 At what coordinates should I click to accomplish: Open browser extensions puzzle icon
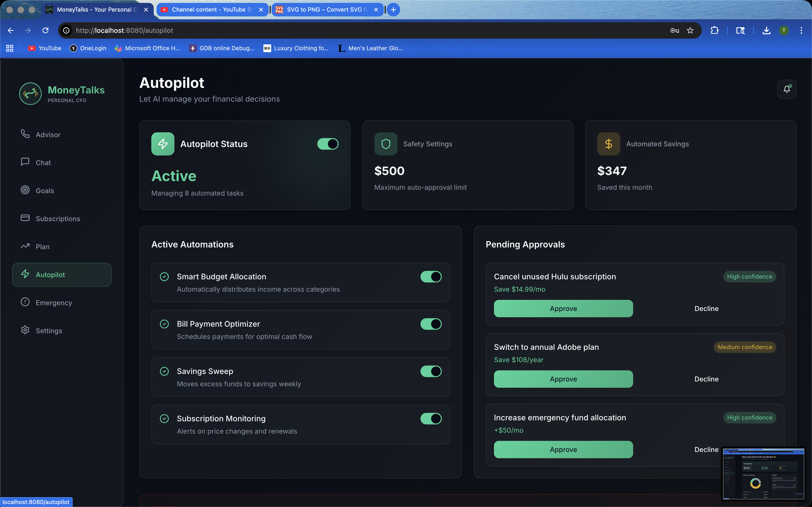(714, 30)
